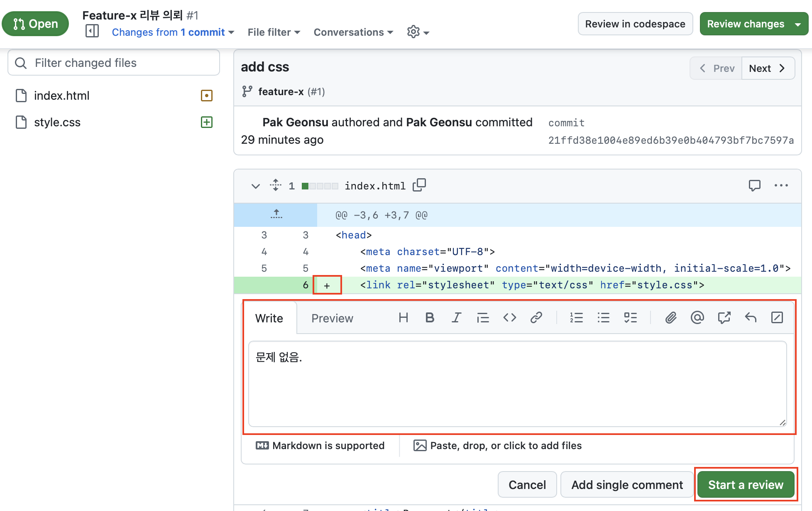The image size is (812, 511).
Task: Click the attach files paperclip icon
Action: [x=671, y=318]
